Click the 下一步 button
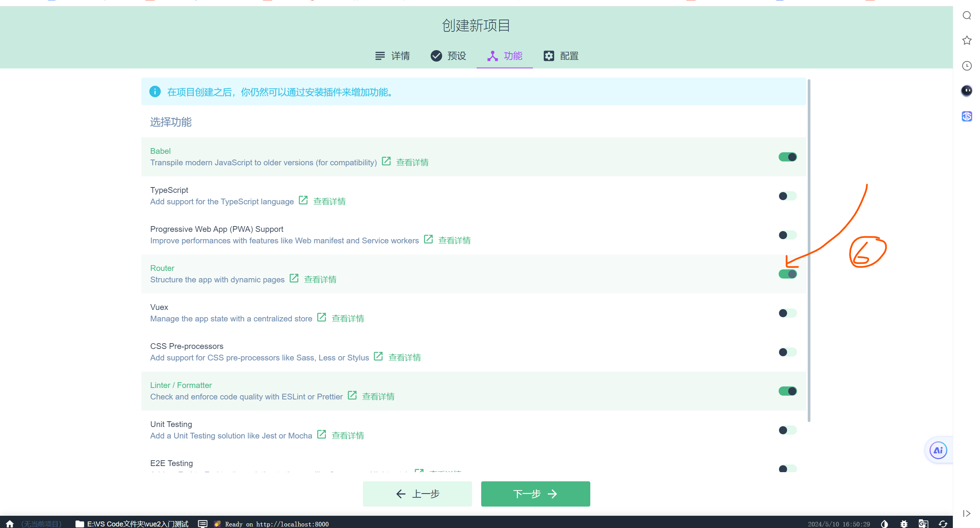The width and height of the screenshot is (980, 528). pos(535,494)
